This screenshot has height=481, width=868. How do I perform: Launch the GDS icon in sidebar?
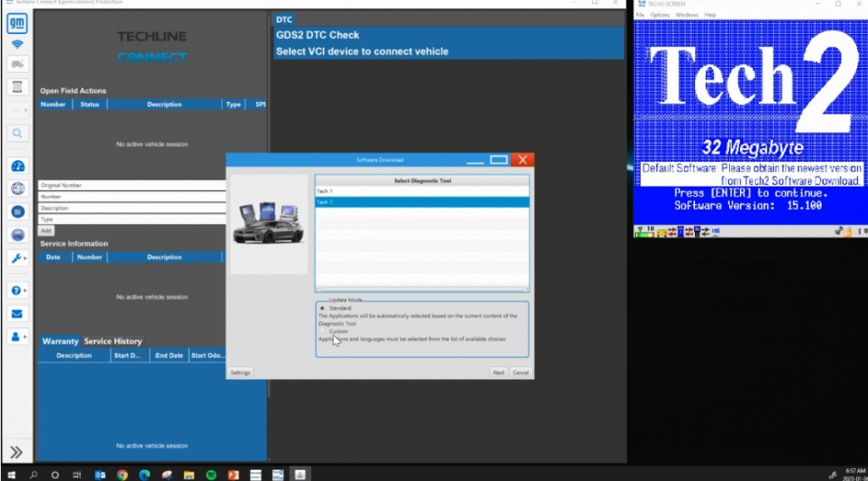pos(18,188)
